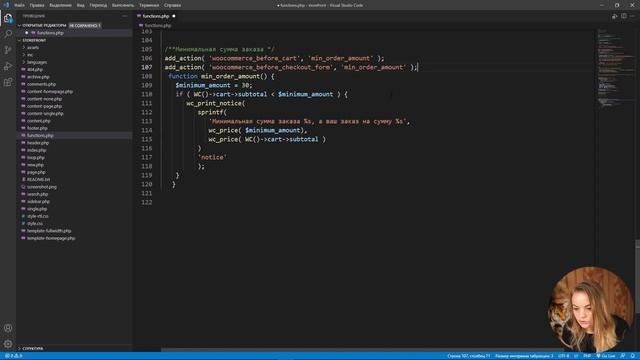Open index.php in the file tree

(x=36, y=150)
